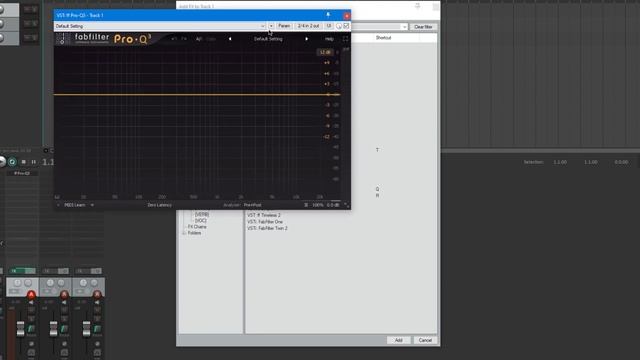Screen dimensions: 640x360
Task: Open Analyzer Pre+Post settings
Action: click(252, 205)
